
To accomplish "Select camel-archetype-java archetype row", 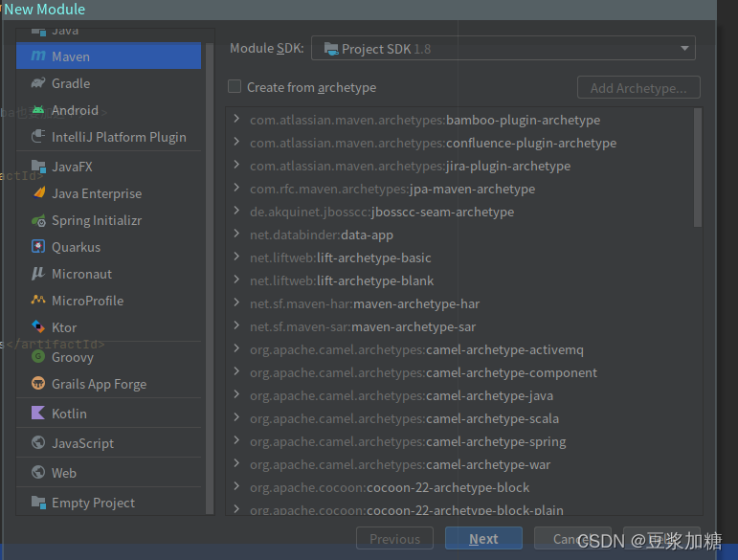I will click(458, 395).
